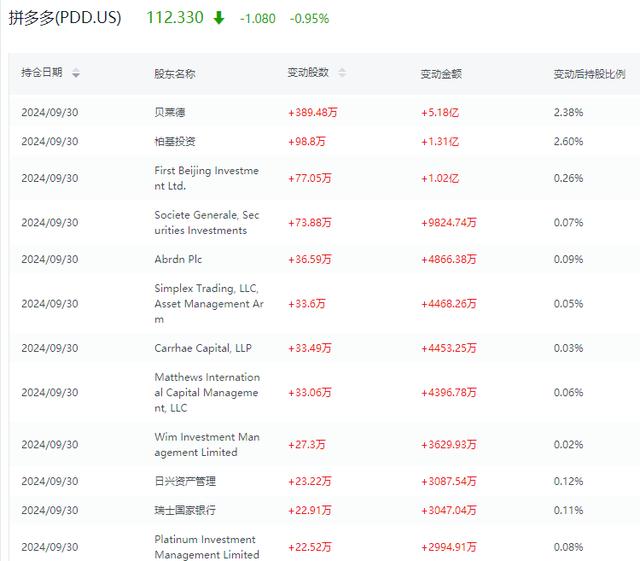Open shareholder 瑞士国家银行
Screen dimensions: 640x561
[x=185, y=510]
